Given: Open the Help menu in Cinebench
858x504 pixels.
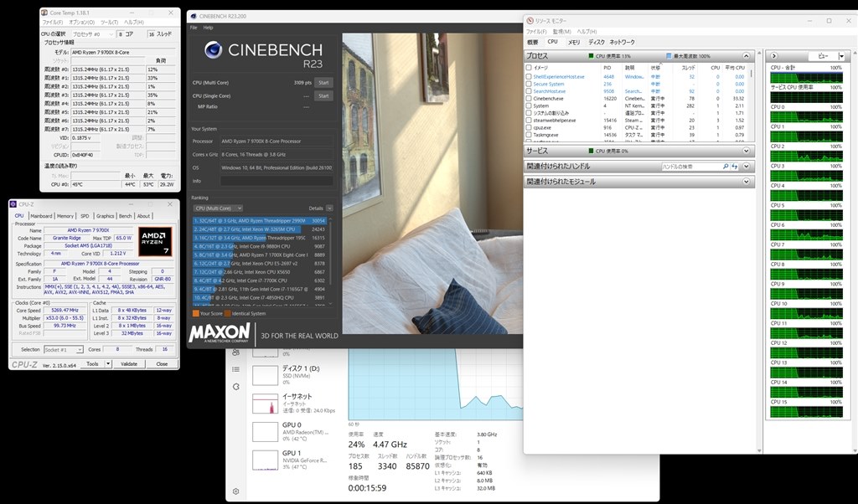Looking at the screenshot, I should (x=208, y=28).
